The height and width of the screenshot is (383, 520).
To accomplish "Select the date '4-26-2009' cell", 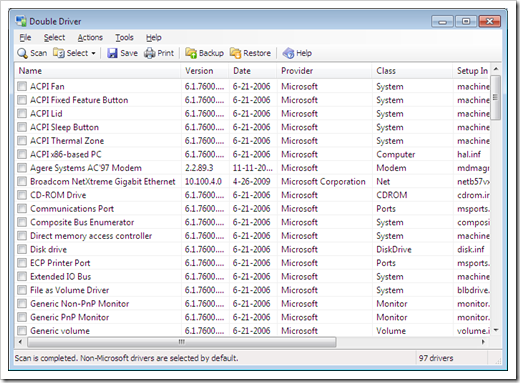I will tap(251, 181).
